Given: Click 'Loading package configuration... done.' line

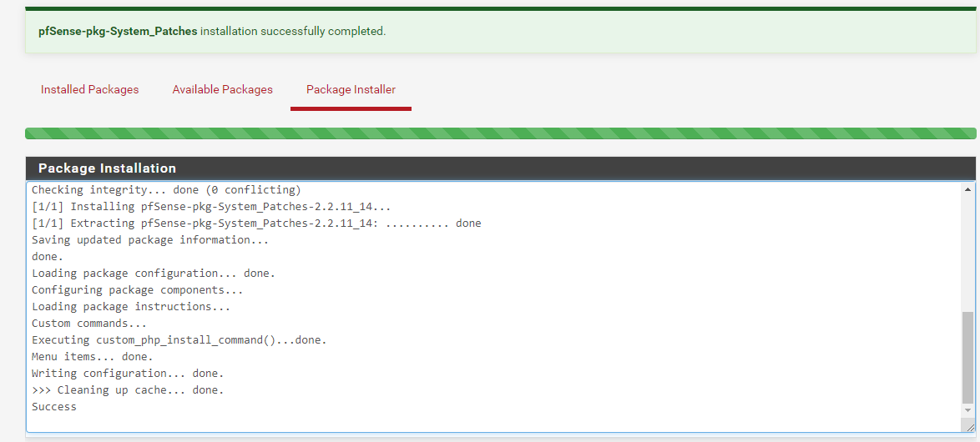Looking at the screenshot, I should [153, 274].
